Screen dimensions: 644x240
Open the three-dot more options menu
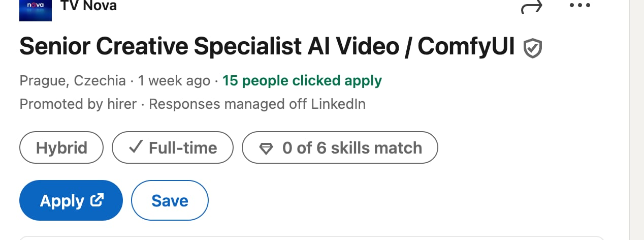click(579, 6)
